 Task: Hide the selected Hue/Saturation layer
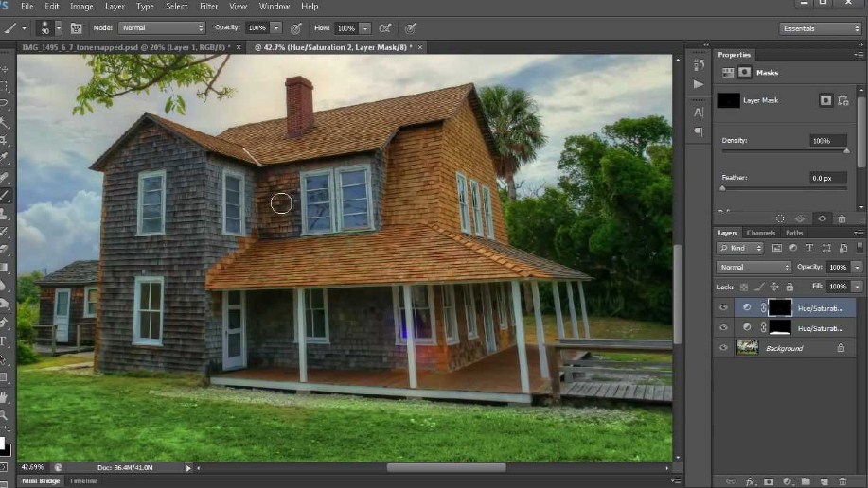tap(723, 307)
